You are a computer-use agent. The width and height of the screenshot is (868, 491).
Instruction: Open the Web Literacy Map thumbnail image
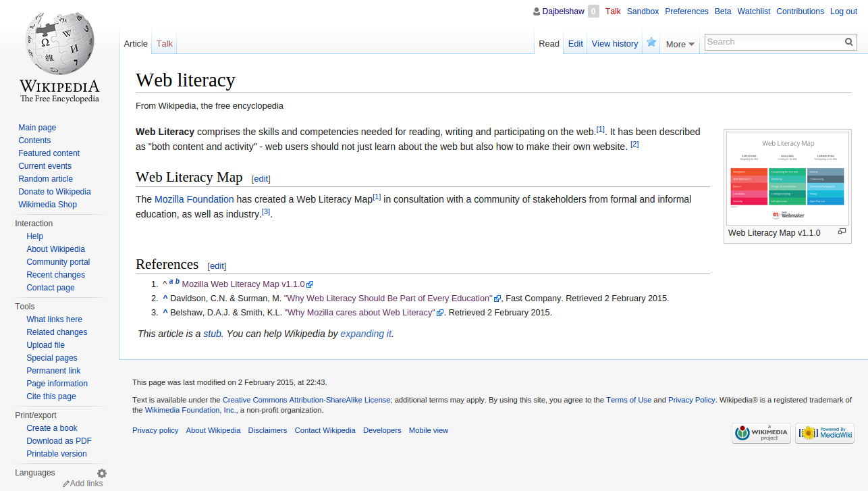(x=787, y=178)
